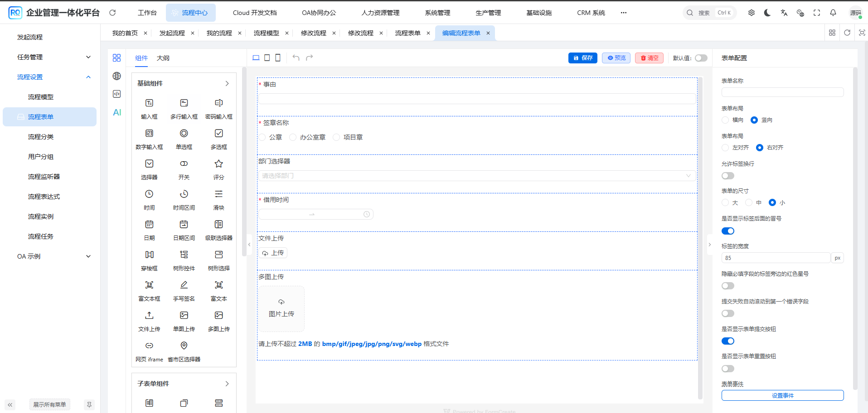Open the 请选择部门 dropdown
This screenshot has height=413, width=868.
[x=476, y=176]
